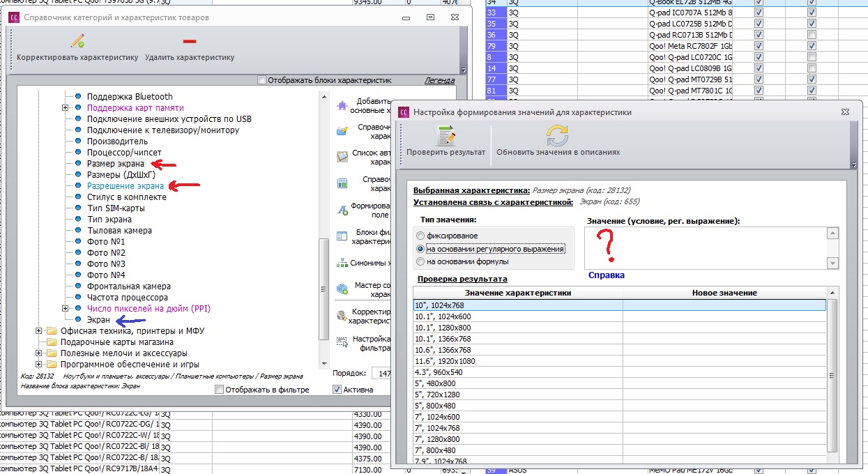The width and height of the screenshot is (868, 474).
Task: Click the app logo icon in 'Настройка формирования значений' title bar
Action: pos(404,112)
